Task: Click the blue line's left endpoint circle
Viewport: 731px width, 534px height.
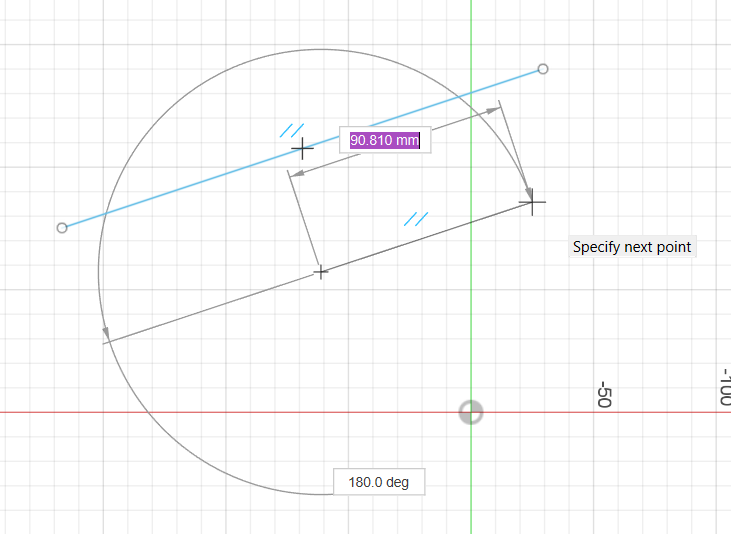Action: pos(62,228)
